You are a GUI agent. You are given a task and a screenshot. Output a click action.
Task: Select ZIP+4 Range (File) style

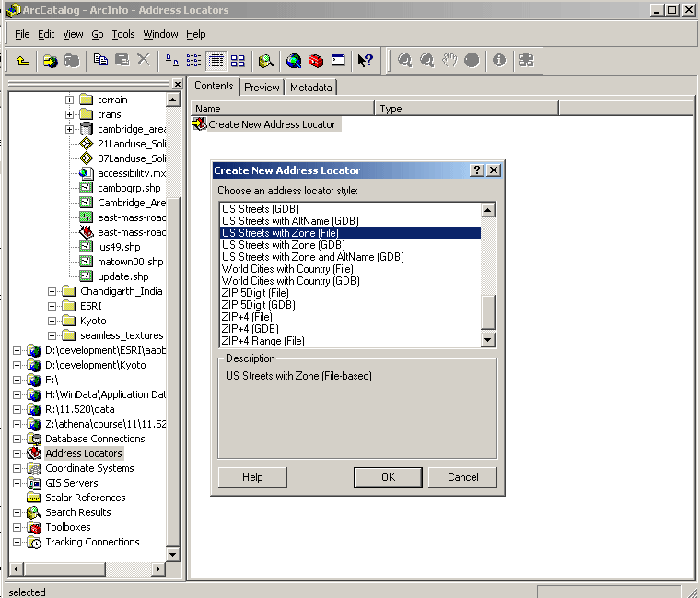(x=263, y=341)
